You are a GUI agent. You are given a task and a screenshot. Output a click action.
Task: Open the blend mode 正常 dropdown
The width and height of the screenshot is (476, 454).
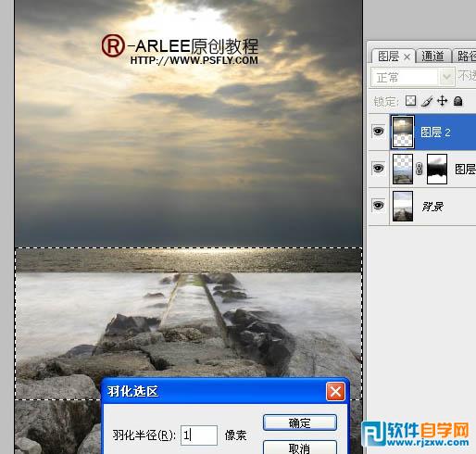click(413, 77)
